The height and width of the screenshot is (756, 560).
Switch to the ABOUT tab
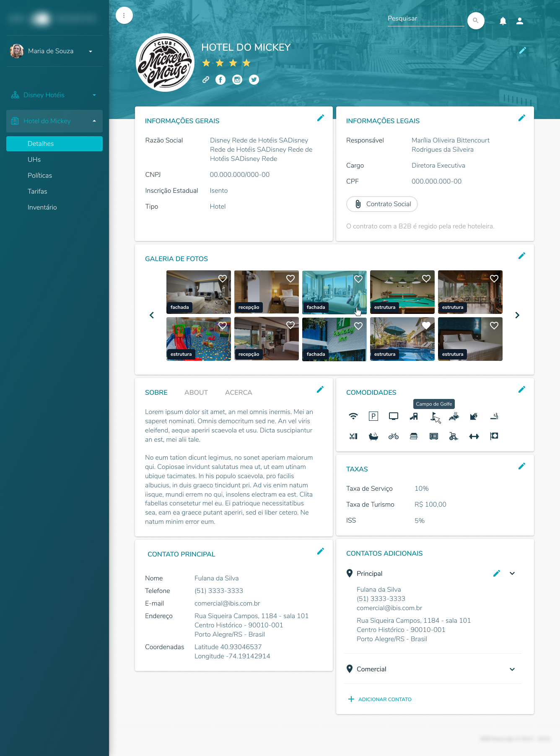(196, 393)
